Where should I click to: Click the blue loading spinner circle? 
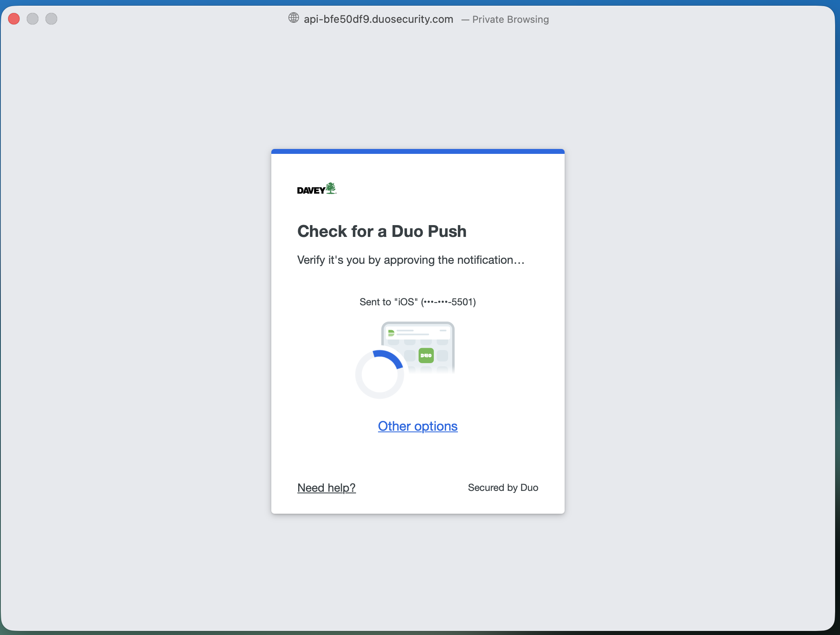click(380, 374)
